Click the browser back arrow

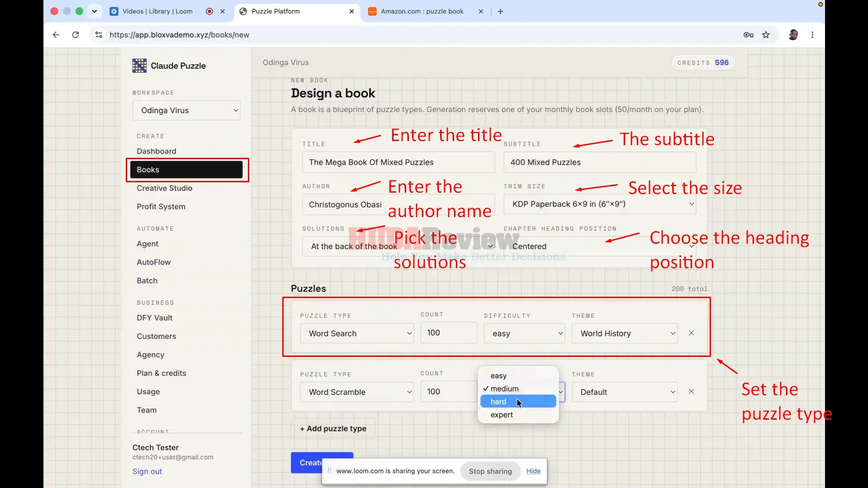click(56, 35)
